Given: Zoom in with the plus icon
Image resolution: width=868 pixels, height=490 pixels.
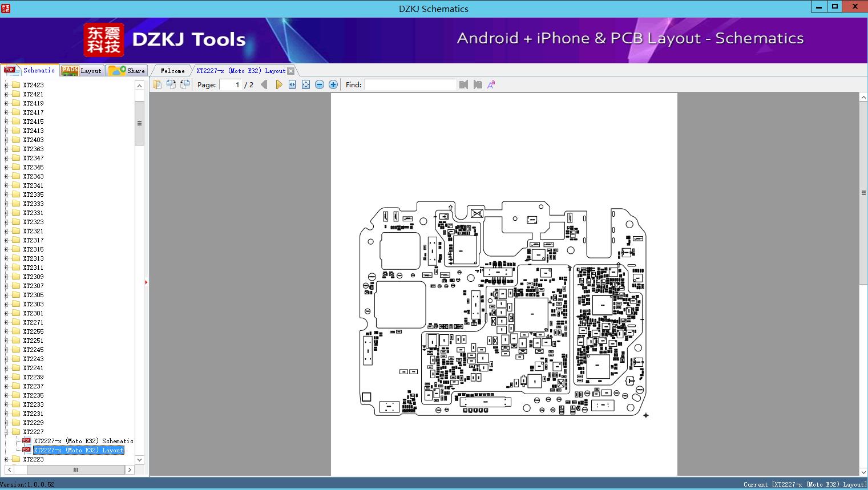Looking at the screenshot, I should click(333, 84).
